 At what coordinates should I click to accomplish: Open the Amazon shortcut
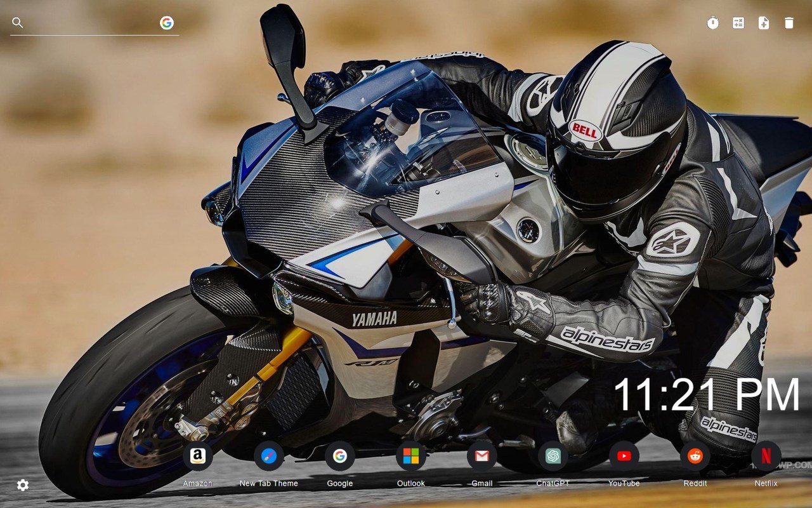pyautogui.click(x=198, y=456)
